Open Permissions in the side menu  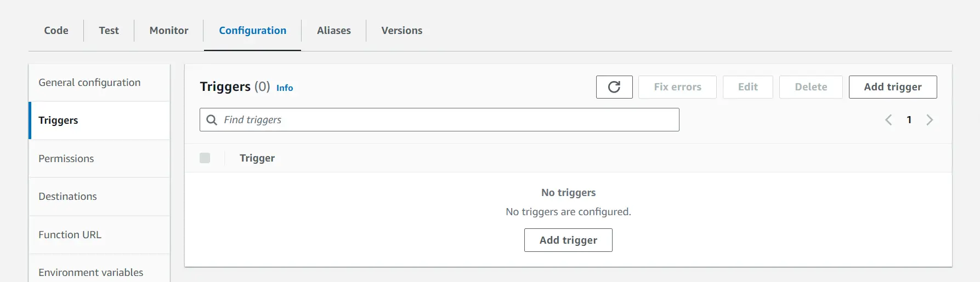point(66,159)
